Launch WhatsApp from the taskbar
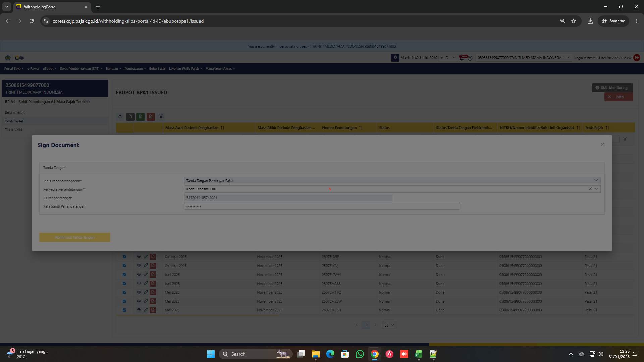 [360, 354]
